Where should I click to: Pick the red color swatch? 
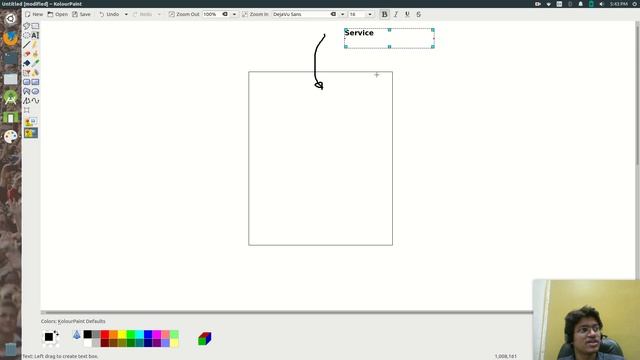[104, 335]
